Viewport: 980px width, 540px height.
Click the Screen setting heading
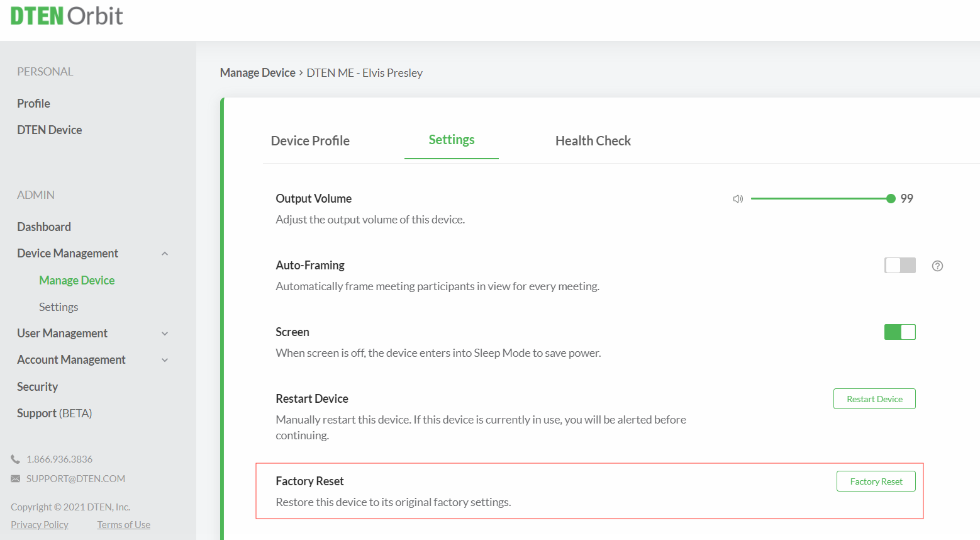click(292, 332)
